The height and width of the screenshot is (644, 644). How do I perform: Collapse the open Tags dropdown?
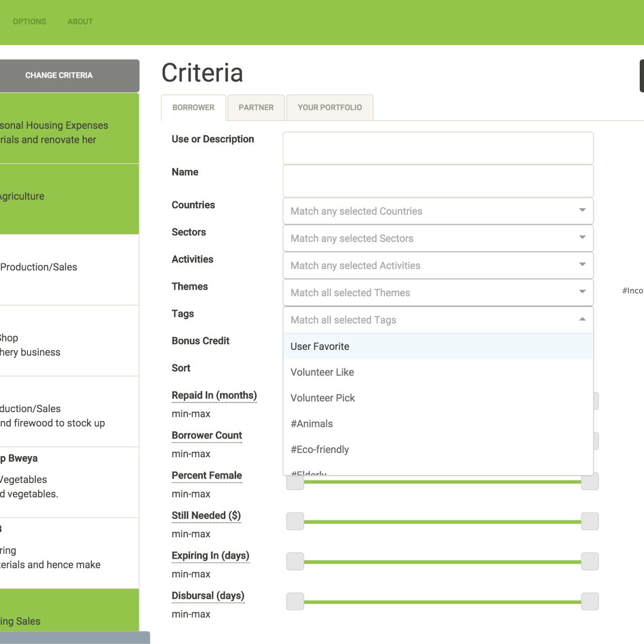coord(582,320)
